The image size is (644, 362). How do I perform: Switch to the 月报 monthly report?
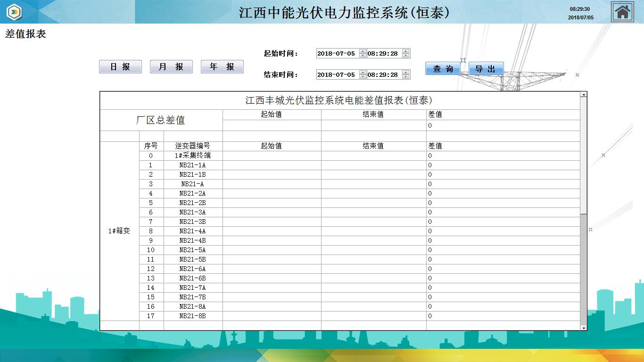(171, 67)
